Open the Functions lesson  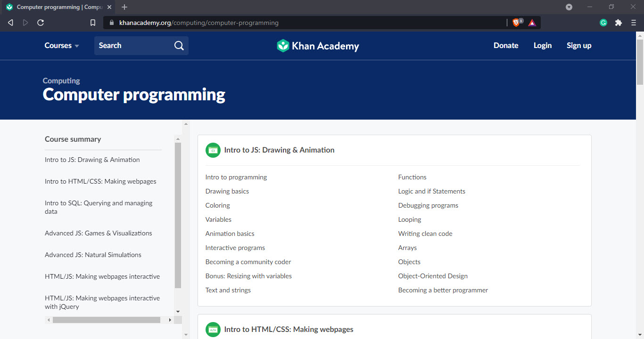[413, 178]
